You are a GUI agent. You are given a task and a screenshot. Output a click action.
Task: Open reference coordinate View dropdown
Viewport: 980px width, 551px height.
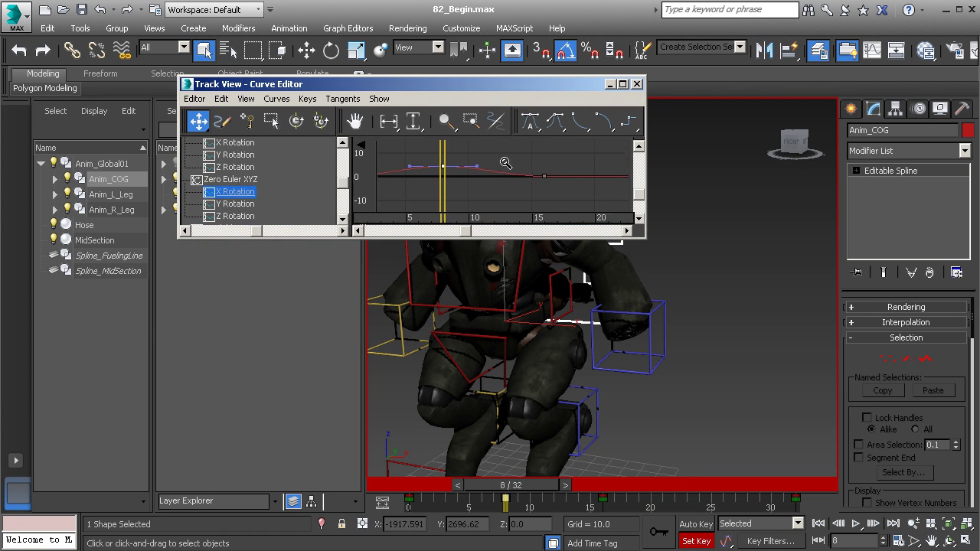pos(418,47)
